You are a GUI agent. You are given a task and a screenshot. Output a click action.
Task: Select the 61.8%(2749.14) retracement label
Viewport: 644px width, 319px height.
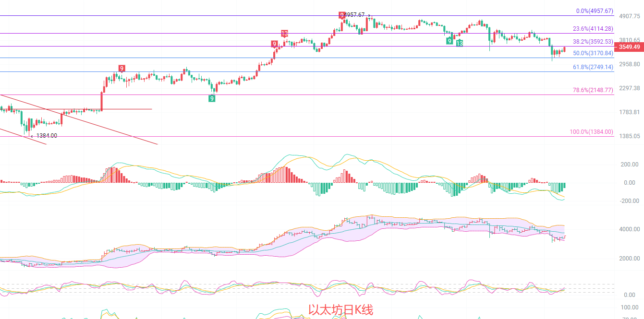pyautogui.click(x=593, y=67)
